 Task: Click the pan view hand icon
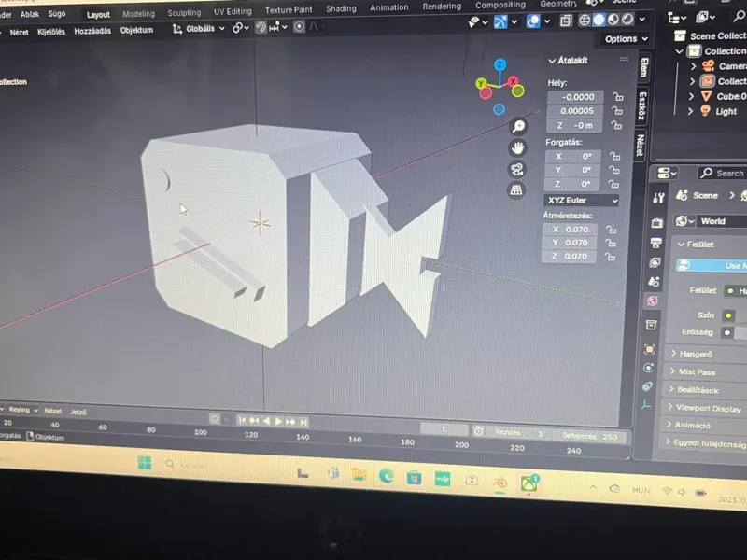pos(517,148)
